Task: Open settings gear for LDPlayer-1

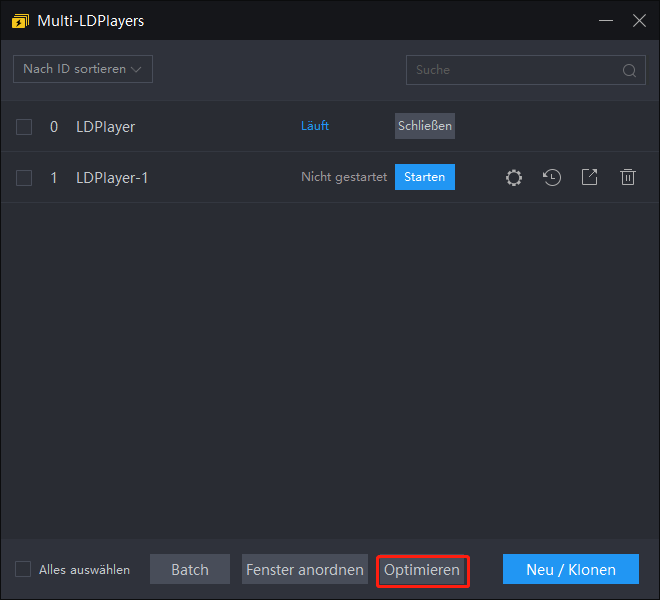Action: (x=514, y=177)
